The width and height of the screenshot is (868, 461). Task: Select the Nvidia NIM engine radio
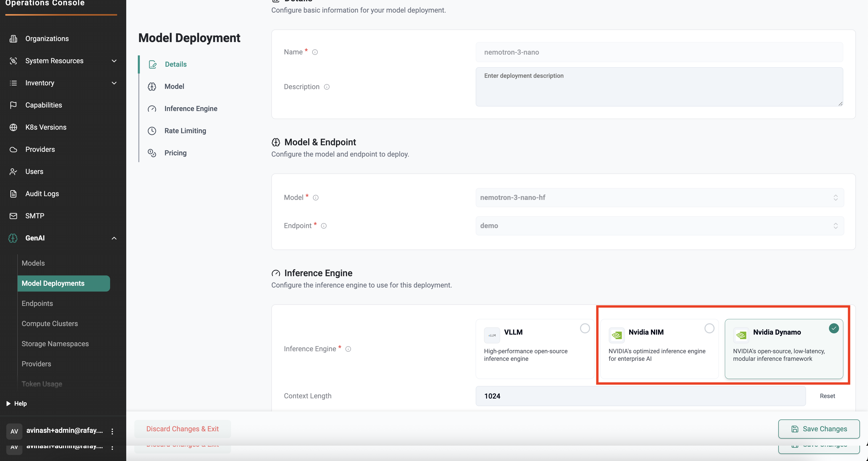point(709,328)
